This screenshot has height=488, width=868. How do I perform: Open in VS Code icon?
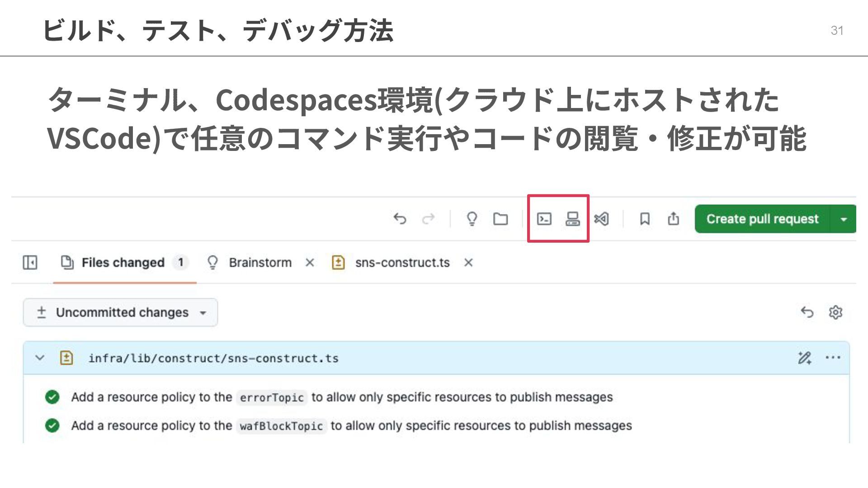tap(601, 219)
